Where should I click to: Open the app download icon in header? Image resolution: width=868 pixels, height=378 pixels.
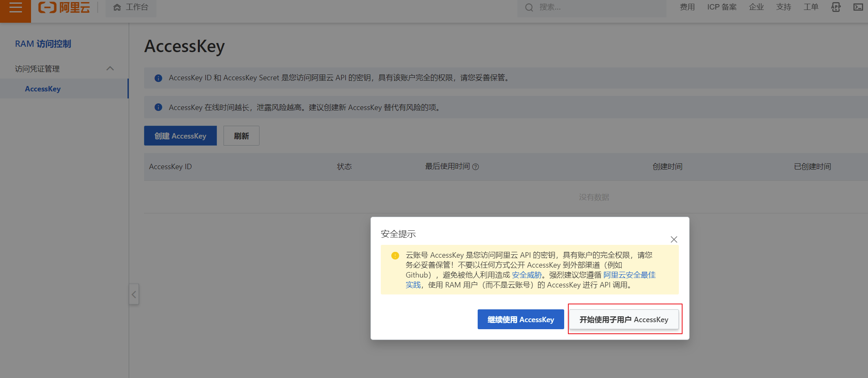[836, 7]
